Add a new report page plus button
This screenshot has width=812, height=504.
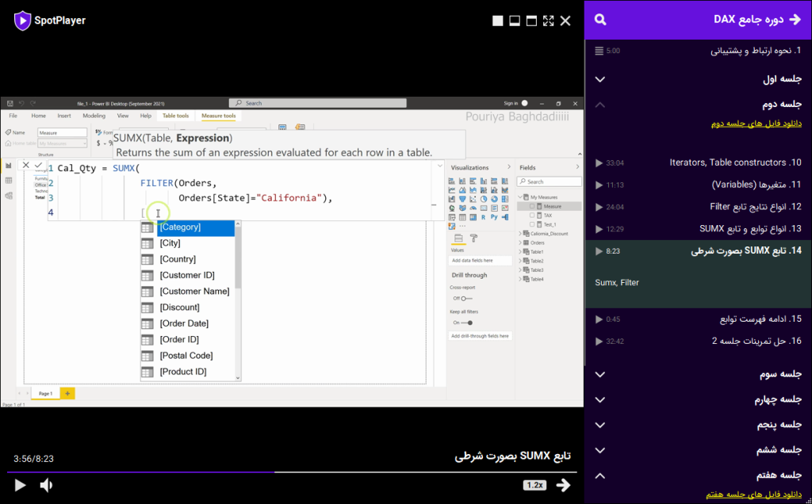coord(67,393)
